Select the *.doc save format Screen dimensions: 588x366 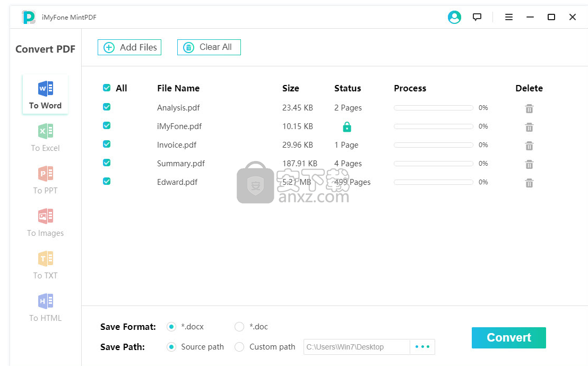pyautogui.click(x=239, y=327)
